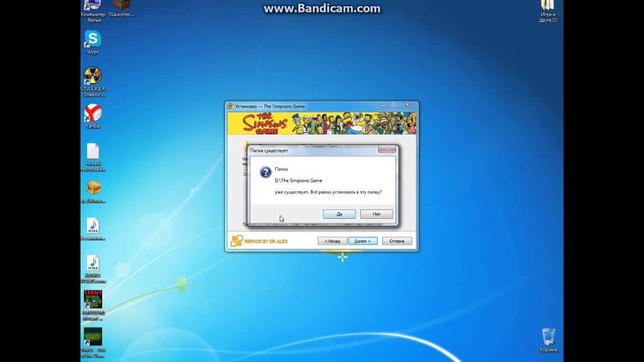Select the TMNT Mutant shortcut icon
644x362 pixels.
point(93,305)
